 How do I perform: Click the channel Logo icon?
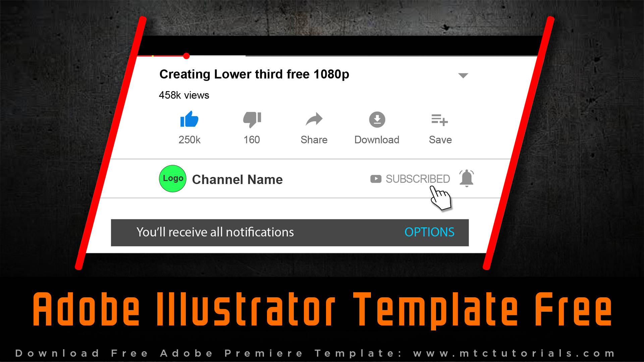click(172, 178)
